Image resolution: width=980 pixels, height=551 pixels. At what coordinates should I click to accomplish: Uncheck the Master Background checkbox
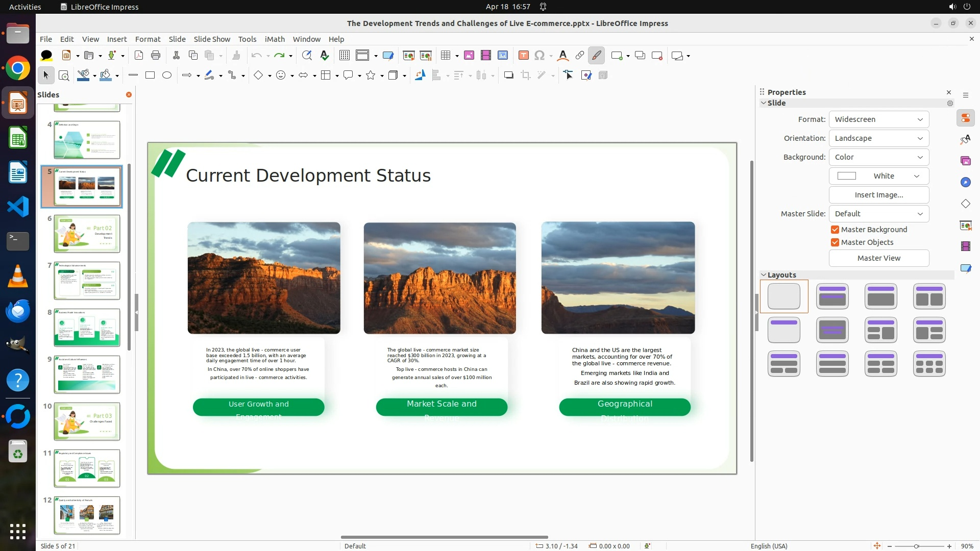(835, 230)
